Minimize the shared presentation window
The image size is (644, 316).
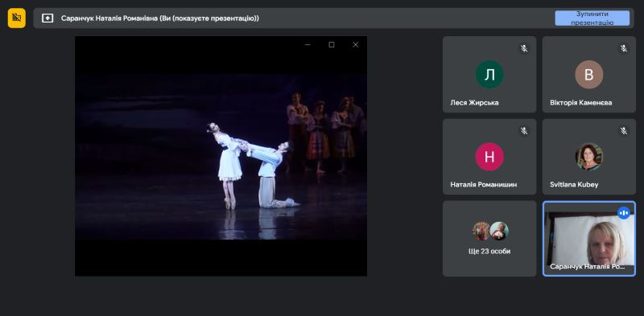(x=308, y=45)
